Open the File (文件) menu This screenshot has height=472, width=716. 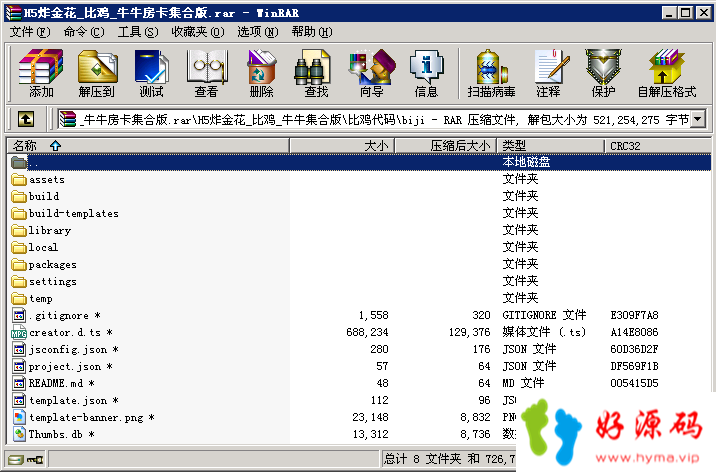point(30,32)
